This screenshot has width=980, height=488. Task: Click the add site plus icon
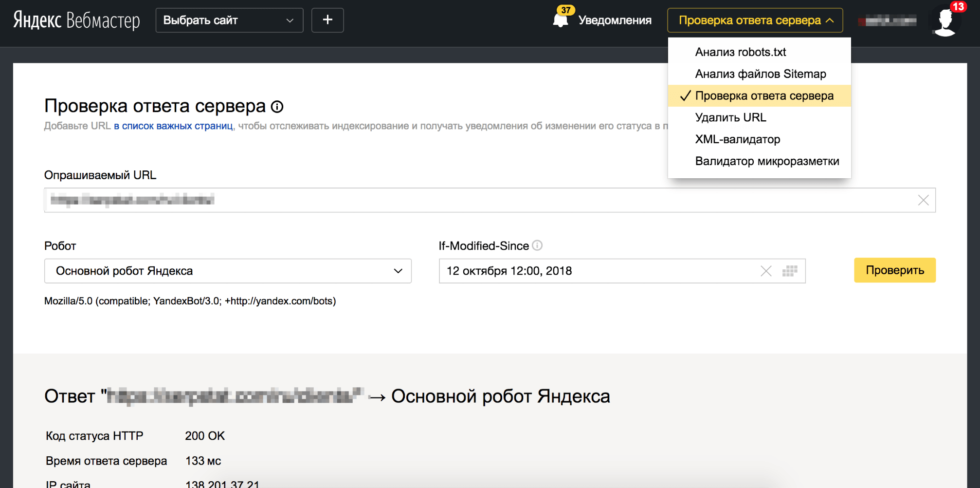327,20
